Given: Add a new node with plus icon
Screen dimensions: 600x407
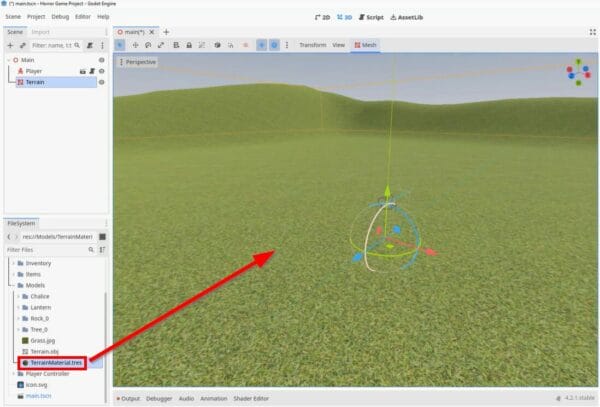Looking at the screenshot, I should click(9, 45).
